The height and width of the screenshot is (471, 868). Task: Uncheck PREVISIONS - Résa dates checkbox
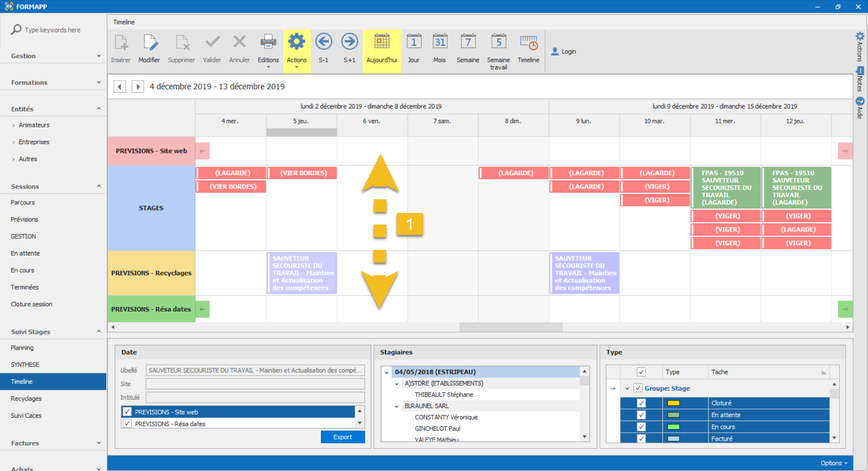[x=127, y=424]
